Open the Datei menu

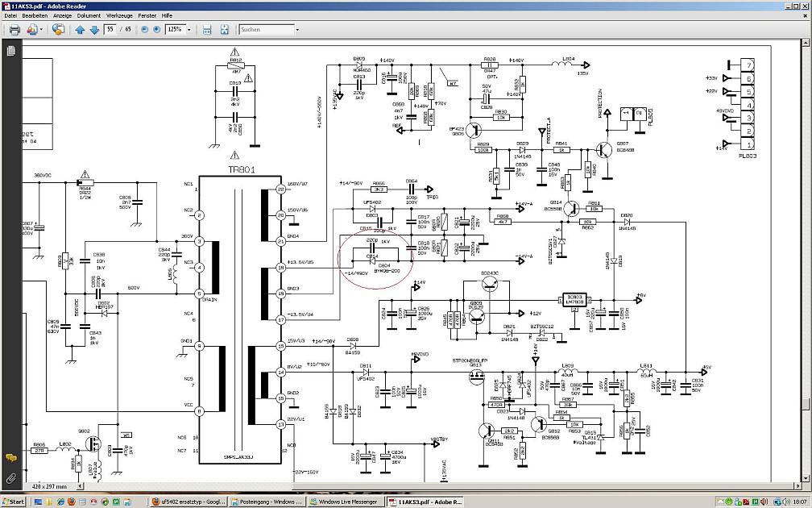10,15
